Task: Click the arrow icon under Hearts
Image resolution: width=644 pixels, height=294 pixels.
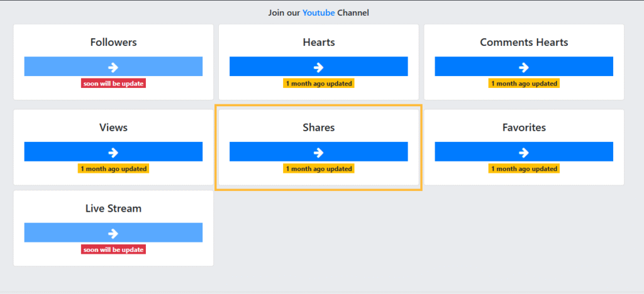Action: click(x=318, y=67)
